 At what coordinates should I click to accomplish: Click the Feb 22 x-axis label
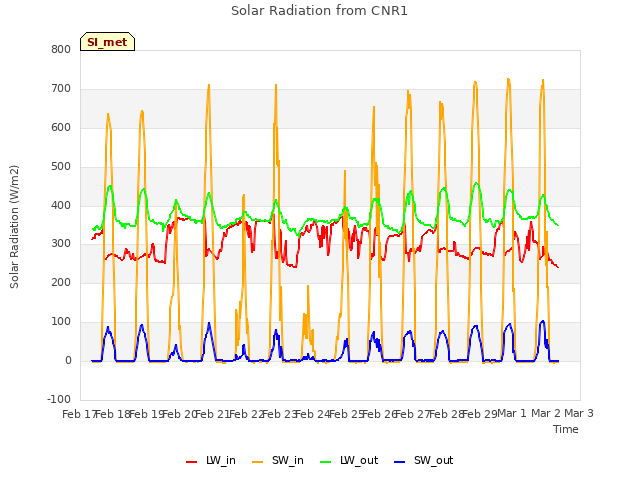246,414
